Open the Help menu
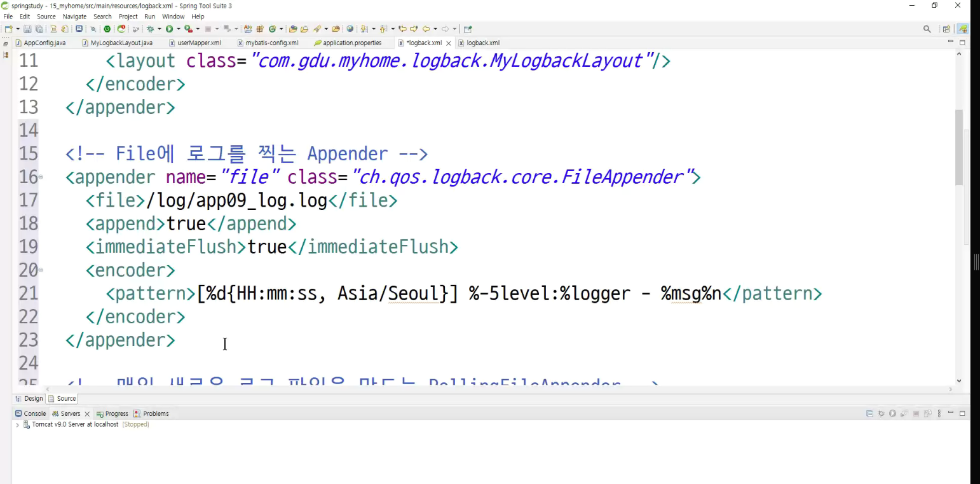Viewport: 980px width, 484px height. [198, 17]
